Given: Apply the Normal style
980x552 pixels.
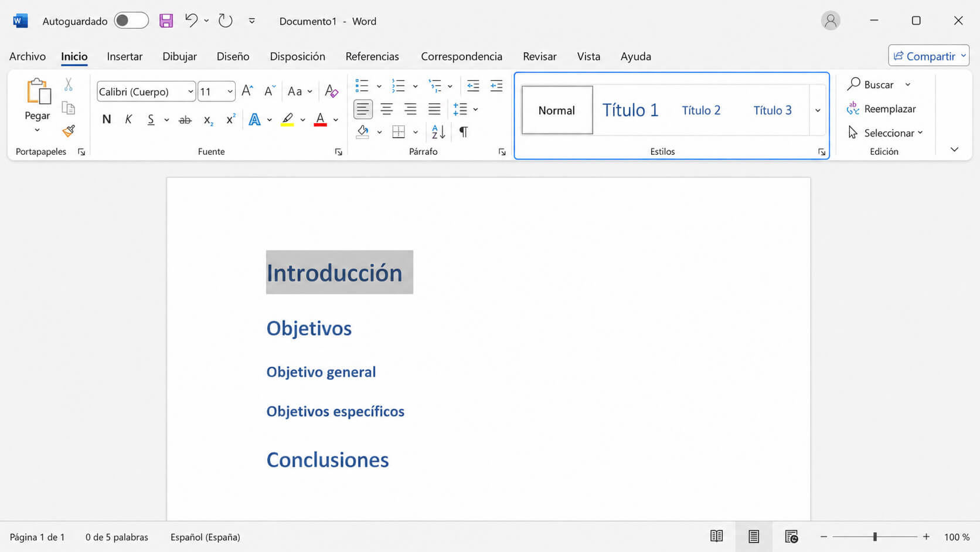Looking at the screenshot, I should tap(557, 110).
